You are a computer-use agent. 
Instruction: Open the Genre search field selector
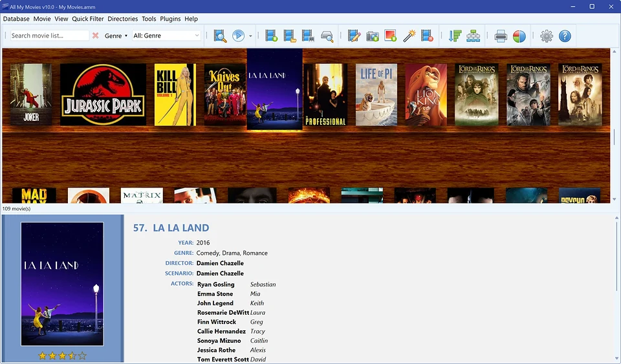click(x=116, y=36)
